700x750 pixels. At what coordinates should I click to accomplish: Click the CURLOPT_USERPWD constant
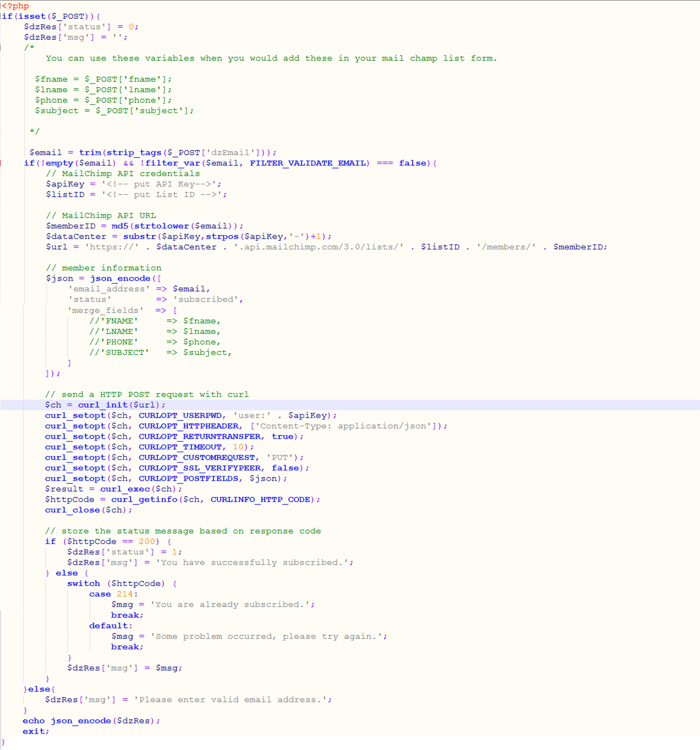coord(180,415)
